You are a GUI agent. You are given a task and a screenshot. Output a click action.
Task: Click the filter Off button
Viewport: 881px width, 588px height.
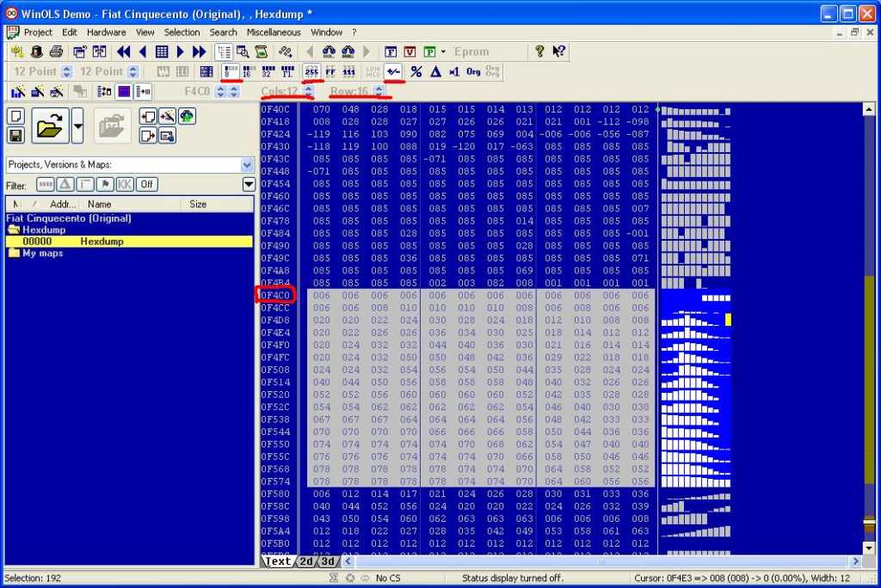[147, 184]
